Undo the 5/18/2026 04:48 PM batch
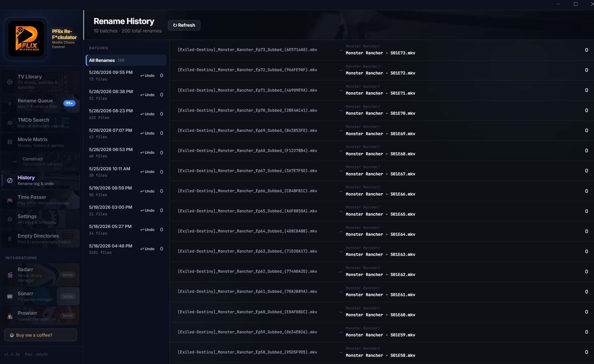 148,249
